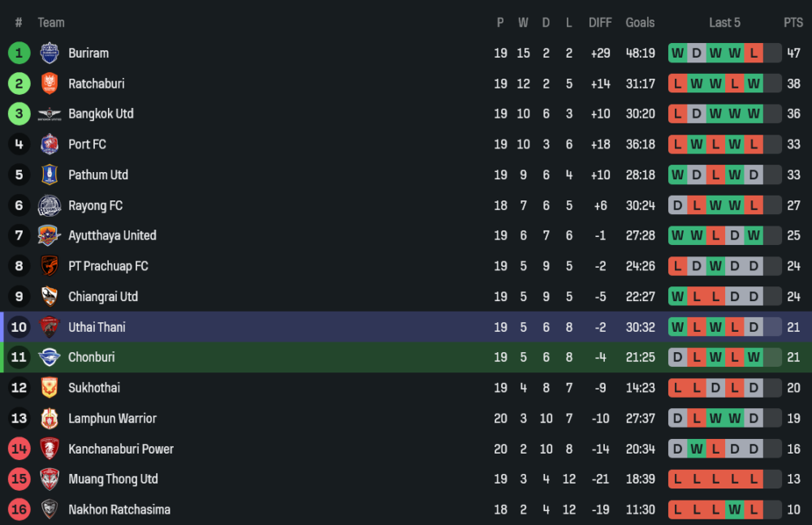The height and width of the screenshot is (525, 812).
Task: Sort table by the PTS column header
Action: [793, 23]
